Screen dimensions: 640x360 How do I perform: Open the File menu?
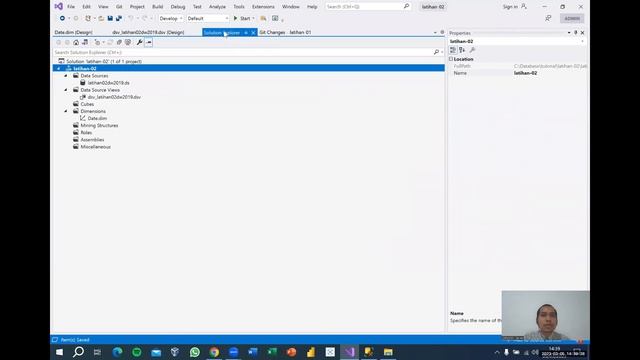click(x=71, y=7)
